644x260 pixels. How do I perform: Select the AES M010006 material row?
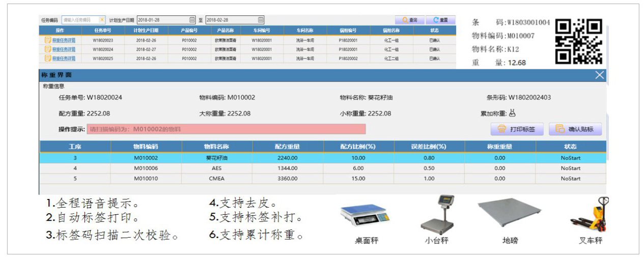click(323, 168)
